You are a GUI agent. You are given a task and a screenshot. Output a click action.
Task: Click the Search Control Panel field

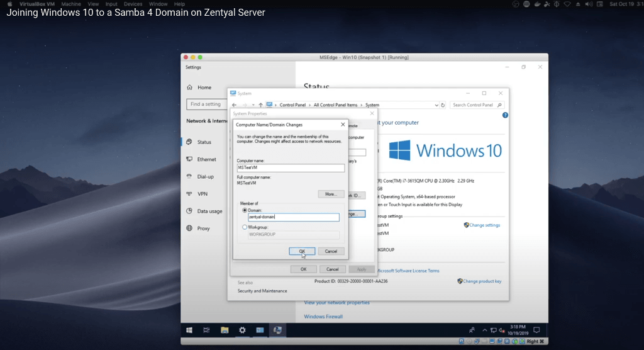[x=477, y=105]
